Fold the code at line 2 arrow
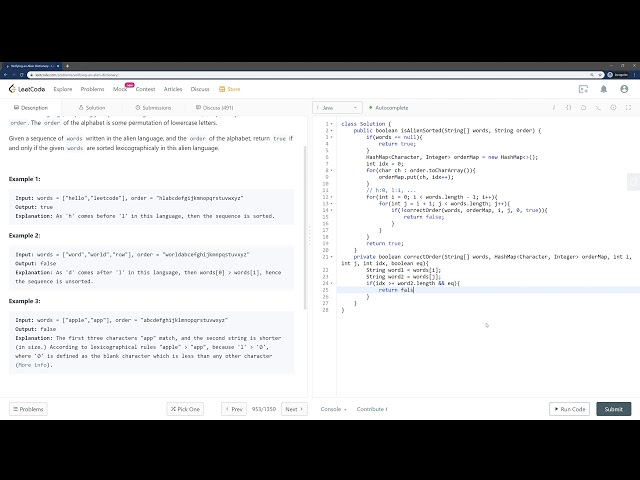 pos(331,131)
